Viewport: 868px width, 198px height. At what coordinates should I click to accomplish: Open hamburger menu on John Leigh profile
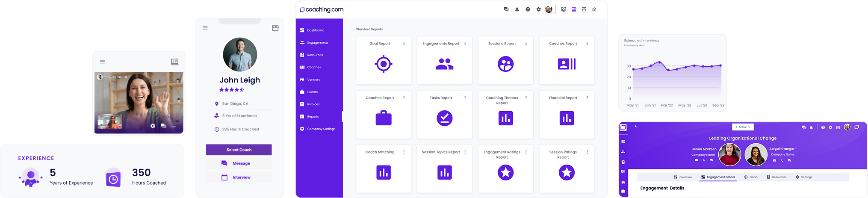(x=205, y=28)
